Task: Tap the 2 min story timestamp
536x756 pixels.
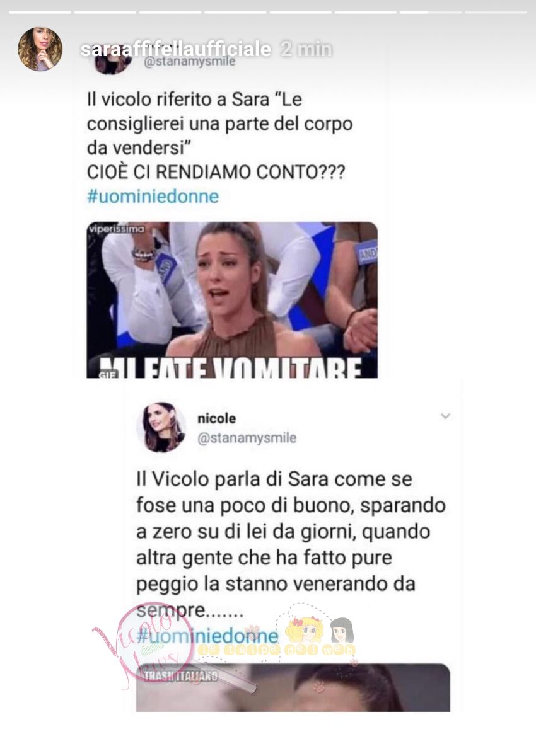Action: coord(306,49)
